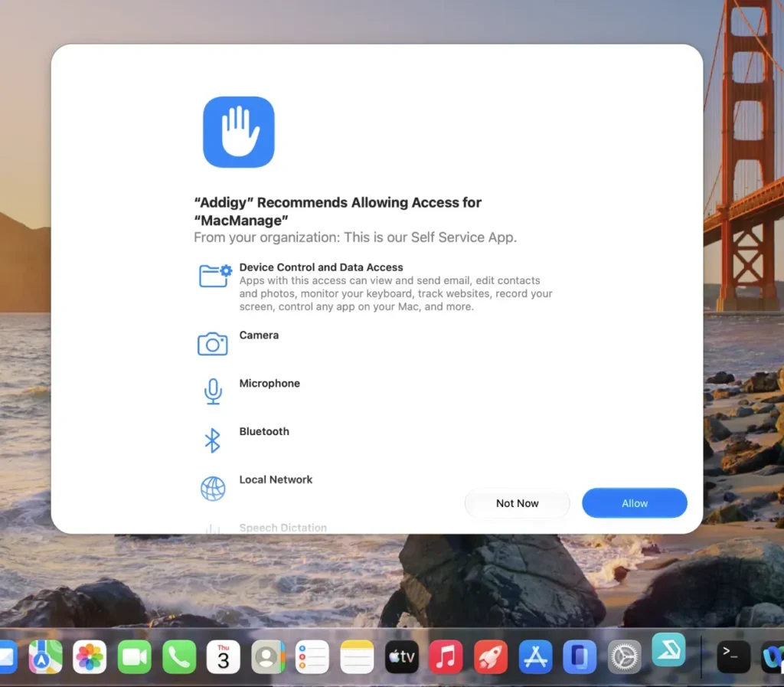Click the Addigy Recommends Allowing Access title

[x=338, y=211]
